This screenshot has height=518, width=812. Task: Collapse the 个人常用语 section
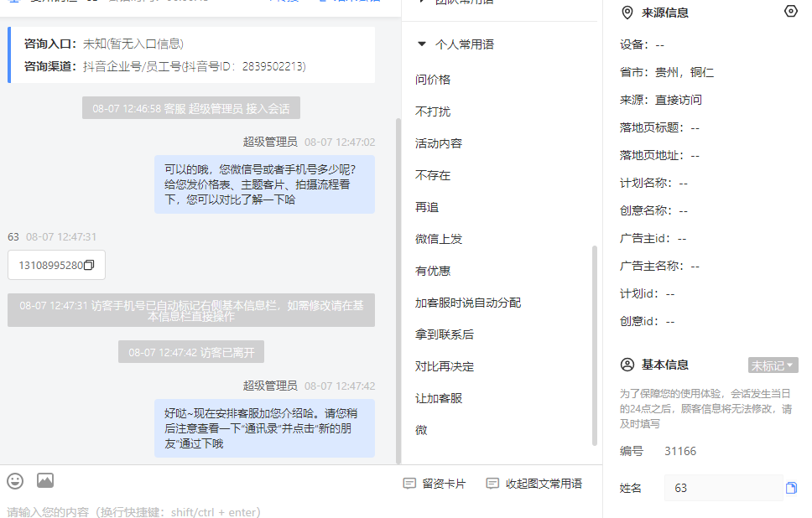422,44
